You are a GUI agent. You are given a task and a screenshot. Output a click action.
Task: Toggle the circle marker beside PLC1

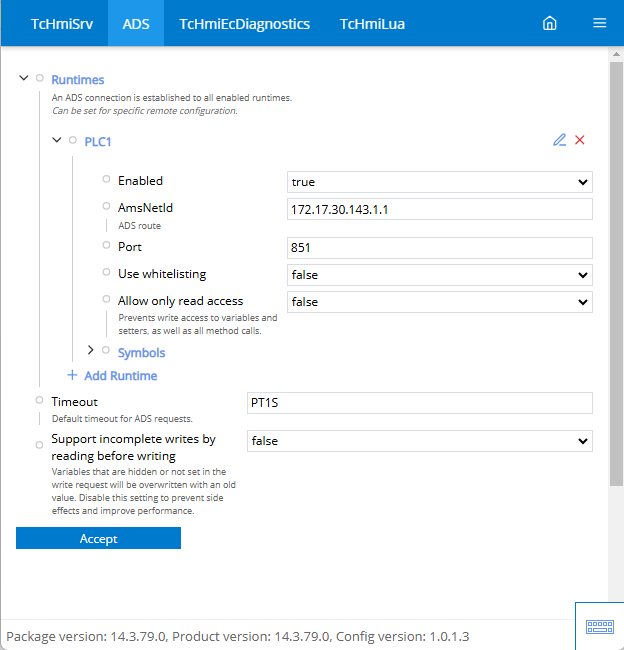point(73,140)
